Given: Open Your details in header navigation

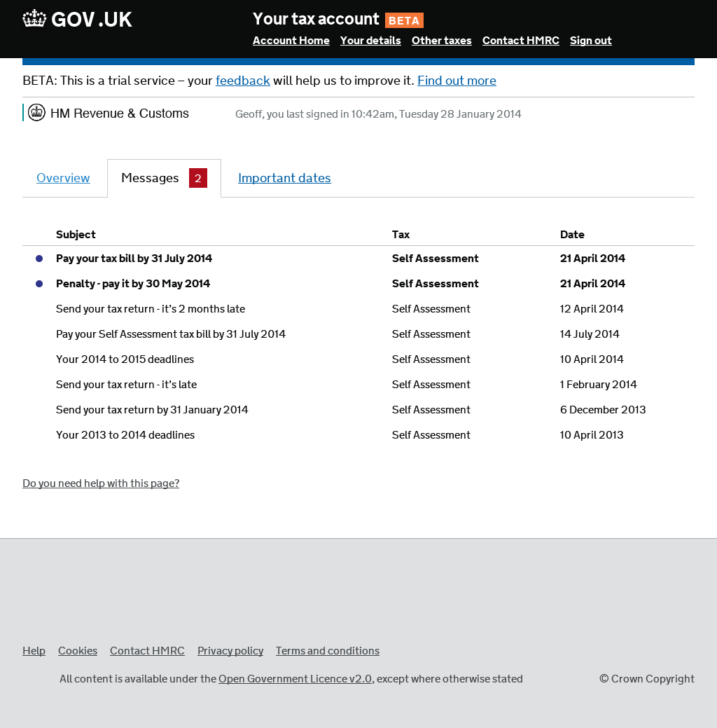Looking at the screenshot, I should coord(370,41).
